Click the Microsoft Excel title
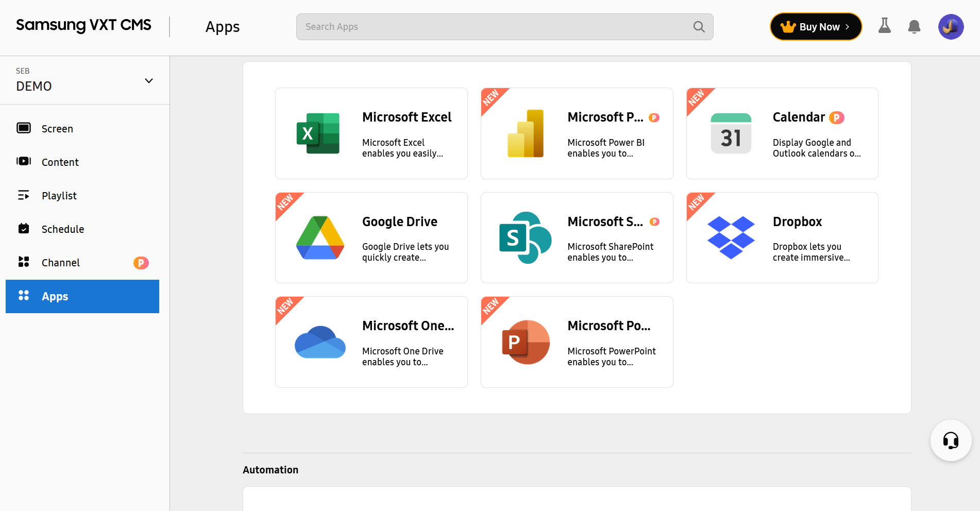Screen dimensions: 980x511 (x=407, y=117)
